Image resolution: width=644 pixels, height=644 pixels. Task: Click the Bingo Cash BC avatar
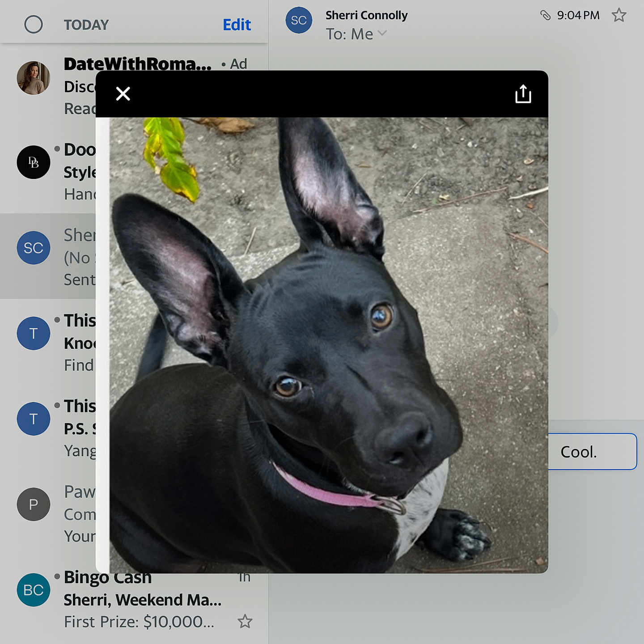click(x=34, y=590)
